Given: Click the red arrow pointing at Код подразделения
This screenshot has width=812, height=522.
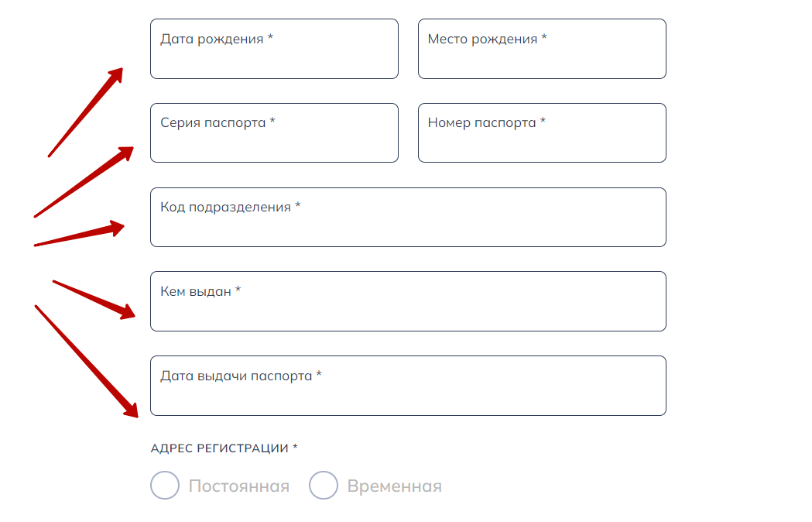Looking at the screenshot, I should pos(79,235).
